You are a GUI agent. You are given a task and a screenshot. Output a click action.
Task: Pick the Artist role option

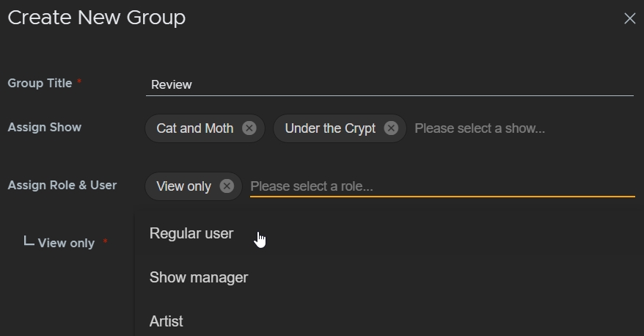(167, 321)
